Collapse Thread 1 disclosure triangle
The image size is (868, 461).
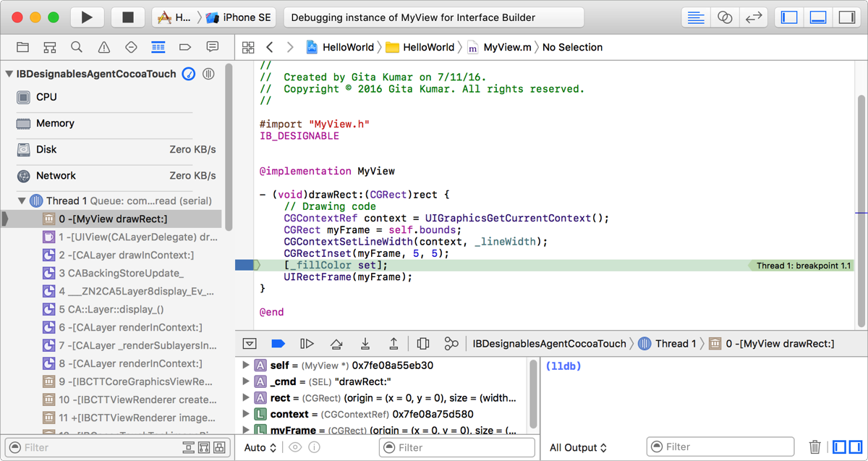coord(22,200)
